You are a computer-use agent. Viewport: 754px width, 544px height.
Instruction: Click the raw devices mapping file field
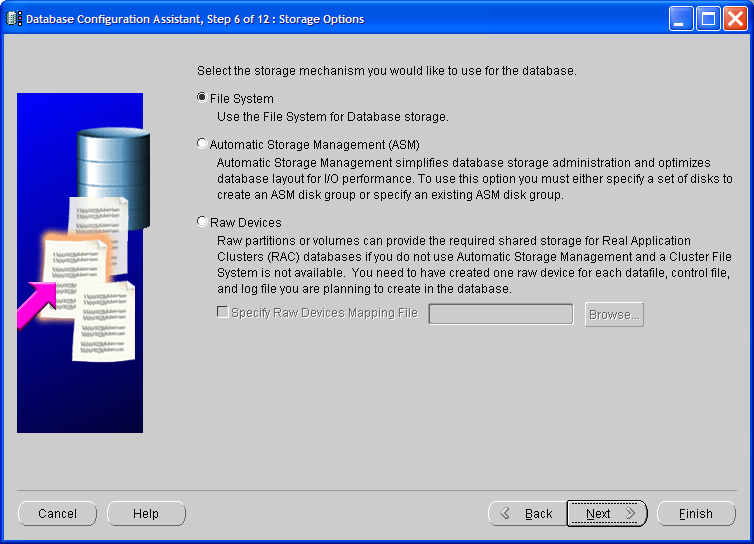tap(501, 314)
